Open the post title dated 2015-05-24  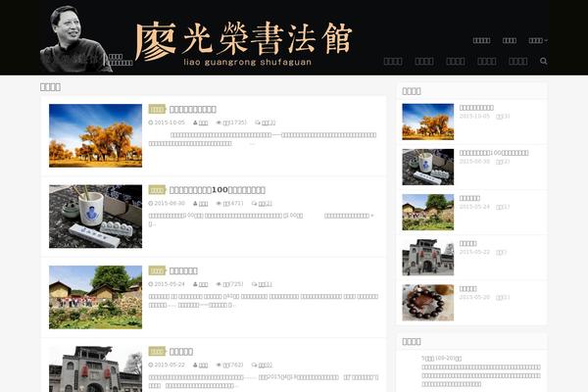pos(183,270)
